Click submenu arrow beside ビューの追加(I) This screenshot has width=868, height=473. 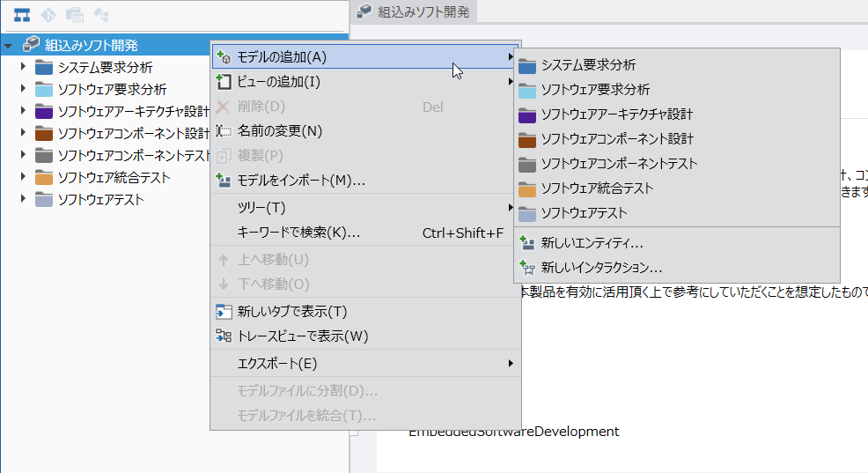point(511,82)
